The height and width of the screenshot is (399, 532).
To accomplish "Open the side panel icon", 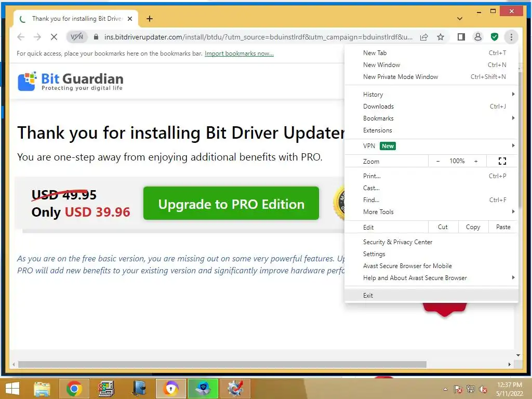I will [x=461, y=37].
